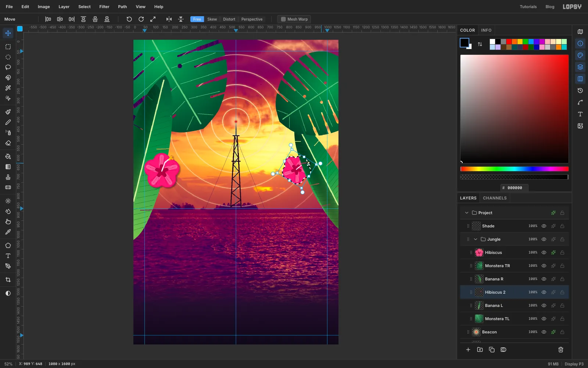Click the hex color input field

pos(514,188)
